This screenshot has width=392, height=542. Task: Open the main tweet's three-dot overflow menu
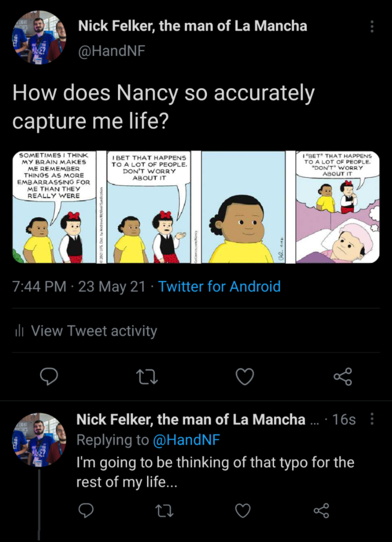[372, 26]
